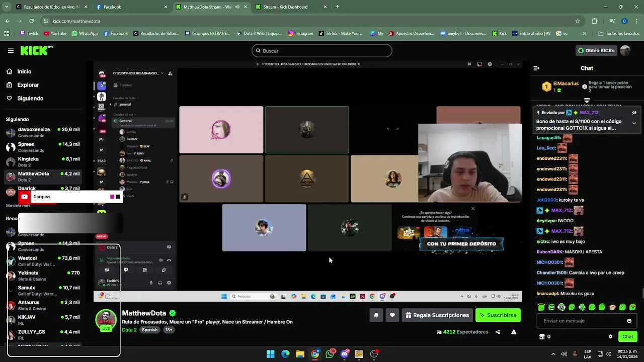This screenshot has height=362, width=644.
Task: Open the user profile avatar menu
Action: [x=625, y=51]
